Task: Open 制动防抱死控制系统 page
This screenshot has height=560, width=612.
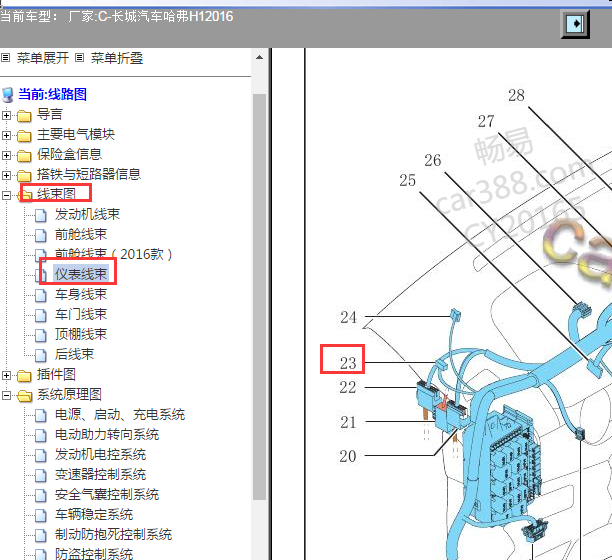Action: point(113,535)
